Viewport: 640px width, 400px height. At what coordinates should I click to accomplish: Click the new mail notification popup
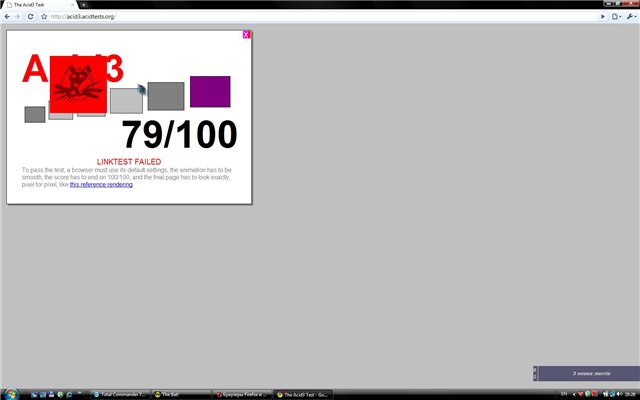pyautogui.click(x=587, y=373)
